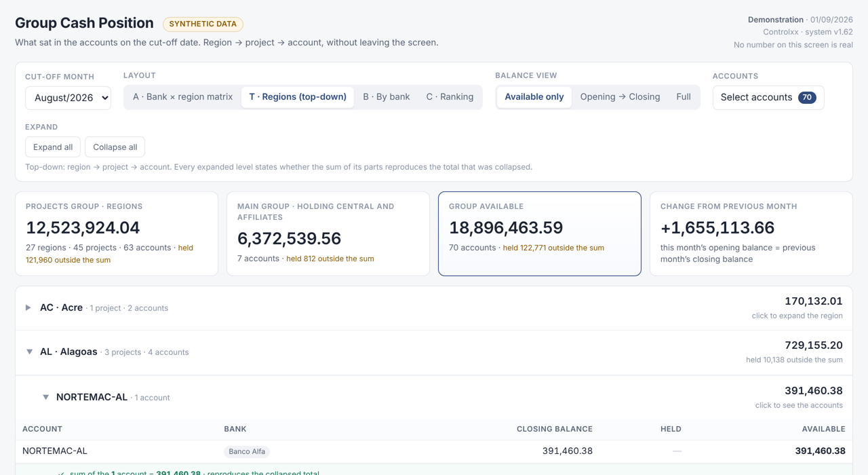The width and height of the screenshot is (868, 475).
Task: Collapse the NORTEMAC-AL project triangle
Action: point(45,398)
